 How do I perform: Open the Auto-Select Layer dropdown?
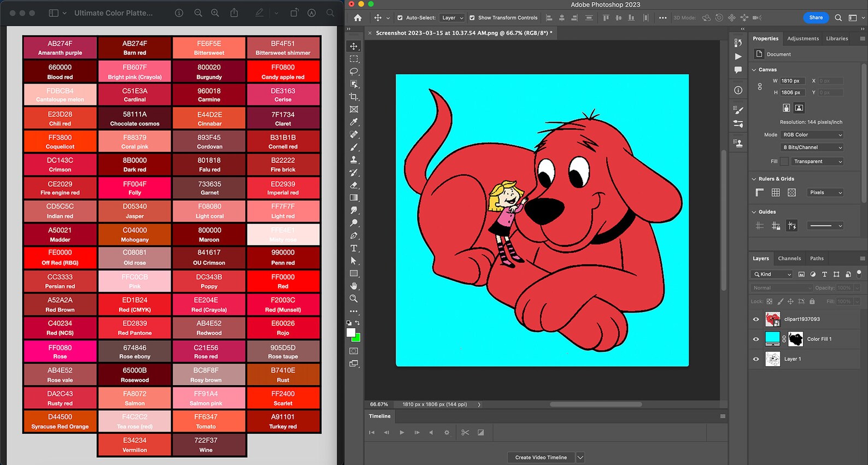453,18
